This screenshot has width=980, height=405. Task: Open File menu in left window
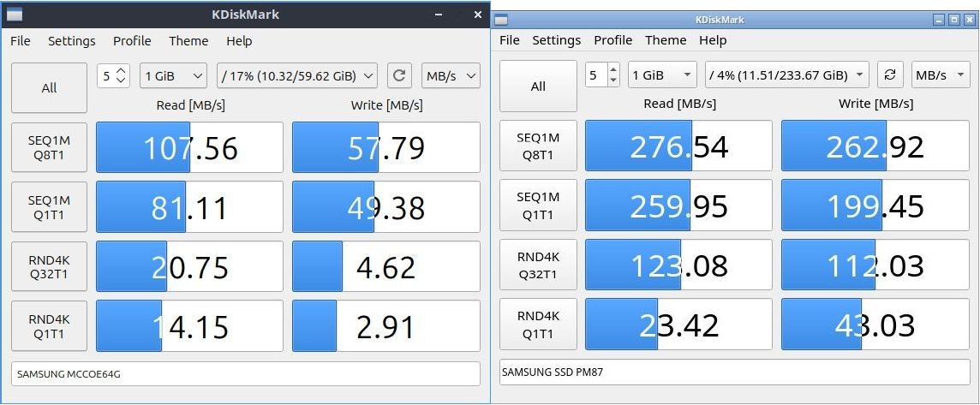[x=20, y=41]
